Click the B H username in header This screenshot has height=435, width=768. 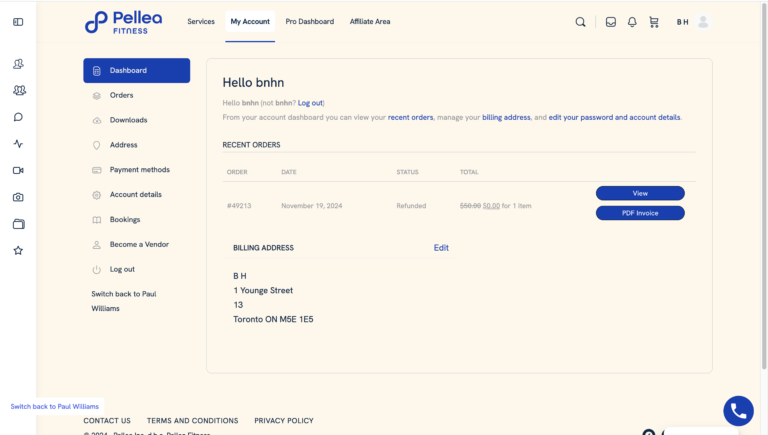coord(683,22)
